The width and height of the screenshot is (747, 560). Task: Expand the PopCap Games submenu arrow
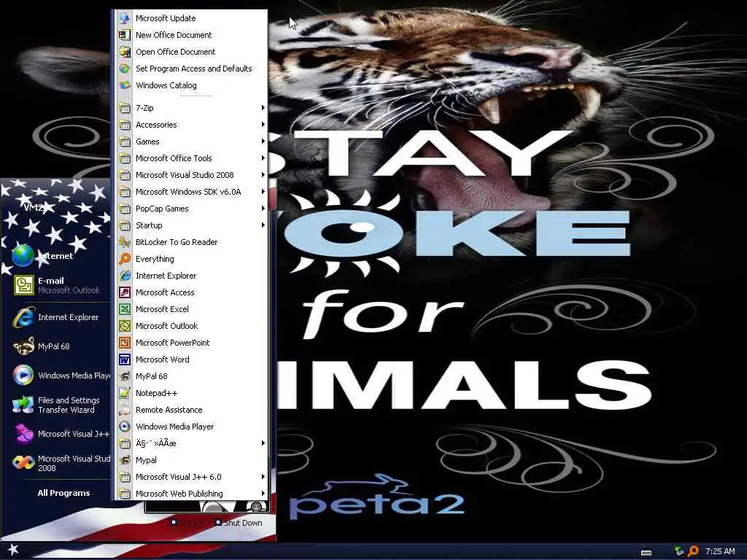point(263,209)
